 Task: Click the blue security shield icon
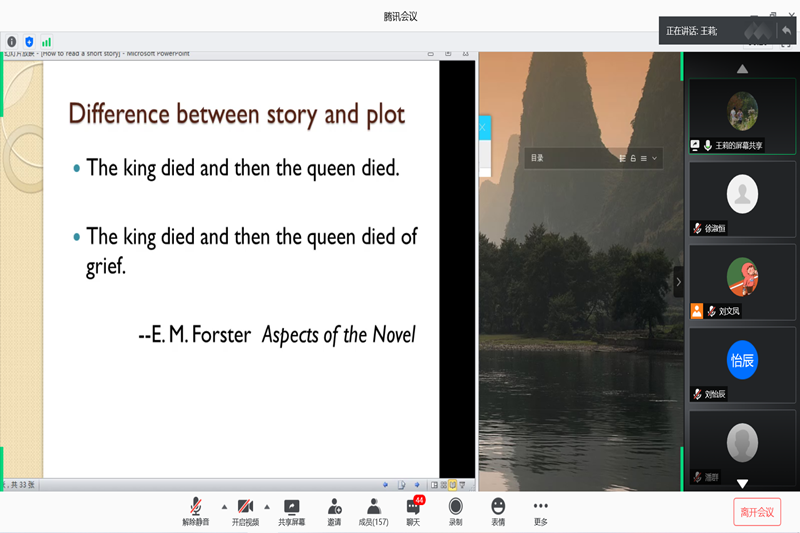coord(29,42)
